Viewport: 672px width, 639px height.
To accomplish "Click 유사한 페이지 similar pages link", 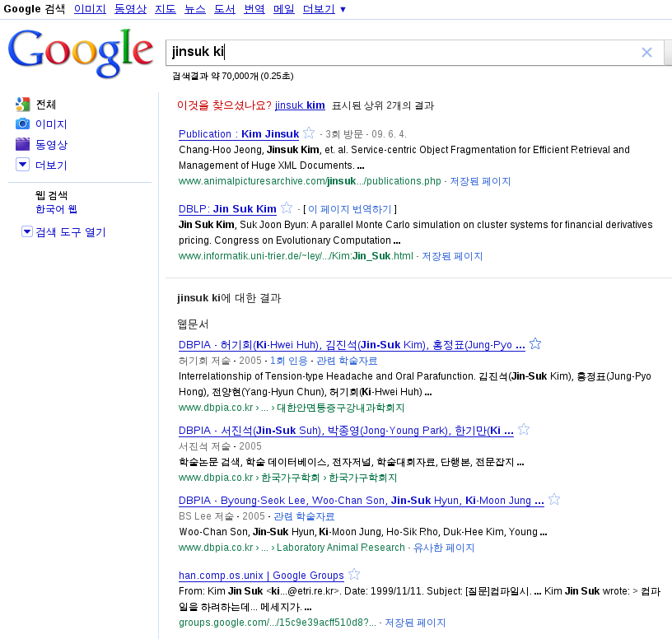I will pyautogui.click(x=444, y=548).
